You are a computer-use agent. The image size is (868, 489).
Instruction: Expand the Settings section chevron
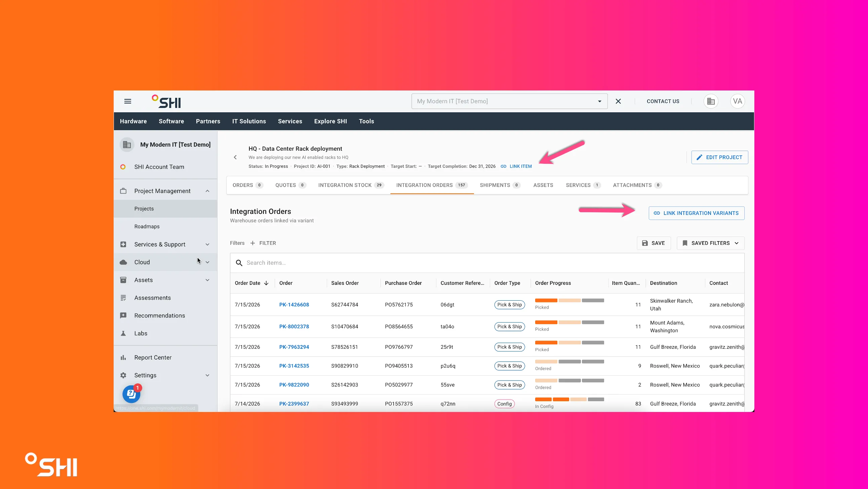coord(207,375)
